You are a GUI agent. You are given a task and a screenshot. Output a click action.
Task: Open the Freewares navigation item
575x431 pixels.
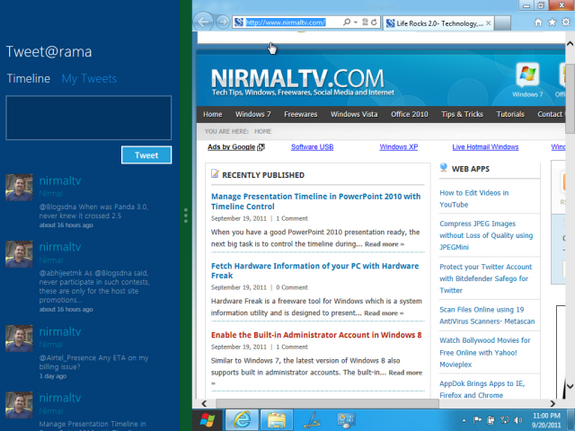pos(301,114)
